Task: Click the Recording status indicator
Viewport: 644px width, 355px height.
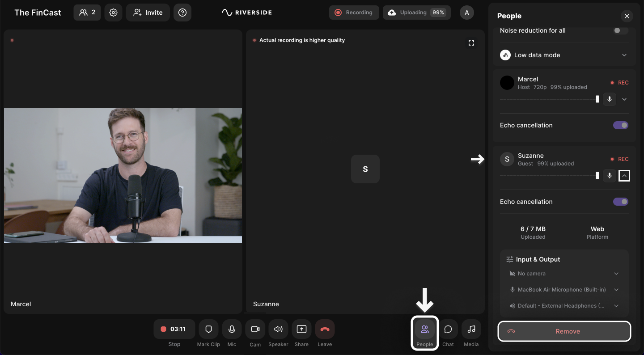Action: click(354, 13)
